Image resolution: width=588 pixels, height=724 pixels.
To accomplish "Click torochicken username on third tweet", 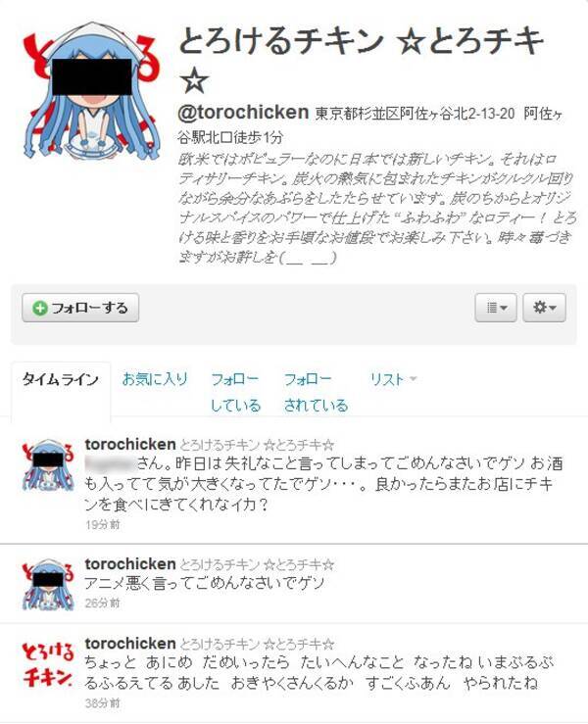I will [x=130, y=644].
